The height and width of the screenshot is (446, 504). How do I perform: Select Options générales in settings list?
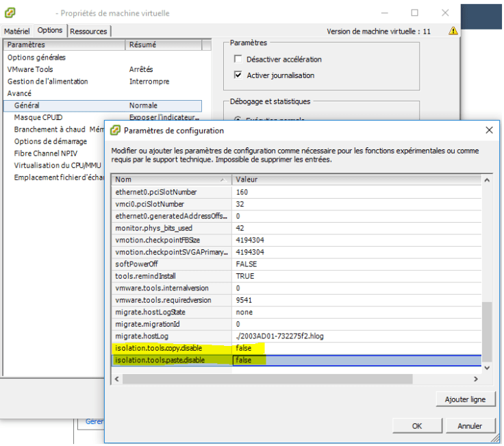coord(36,58)
